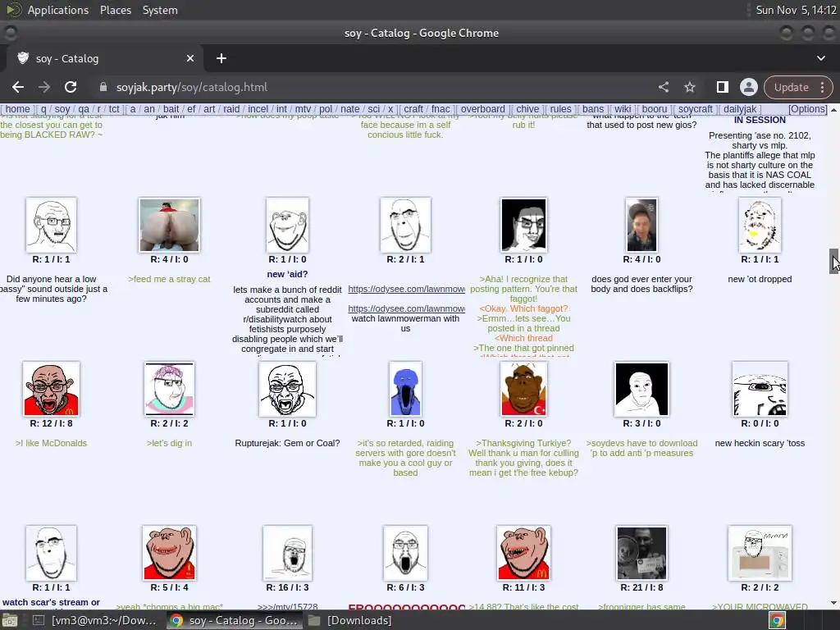Image resolution: width=840 pixels, height=630 pixels.
Task: Open the soycraft link
Action: coord(696,109)
